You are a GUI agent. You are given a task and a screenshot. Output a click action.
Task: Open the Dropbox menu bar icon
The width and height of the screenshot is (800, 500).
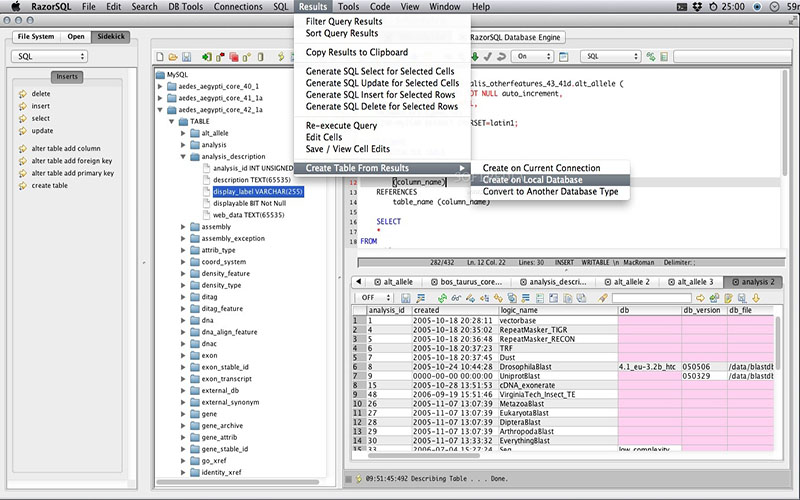(697, 7)
